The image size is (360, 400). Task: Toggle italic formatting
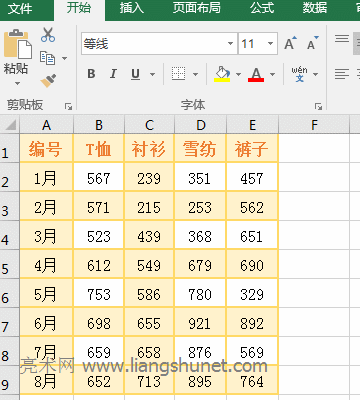point(113,74)
